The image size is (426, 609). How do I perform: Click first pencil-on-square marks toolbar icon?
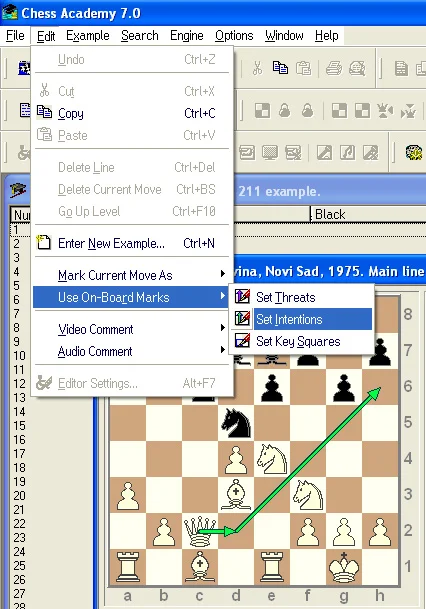coord(324,153)
